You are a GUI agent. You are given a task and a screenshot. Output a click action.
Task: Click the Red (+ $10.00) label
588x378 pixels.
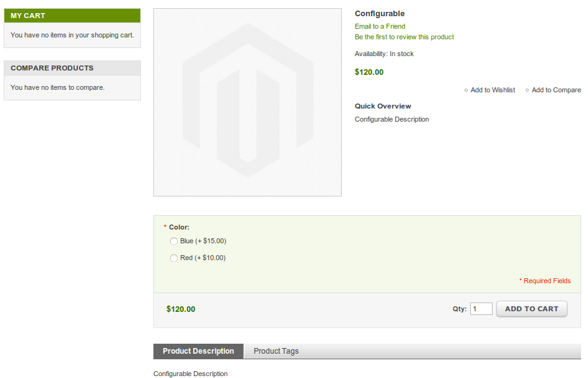click(203, 258)
